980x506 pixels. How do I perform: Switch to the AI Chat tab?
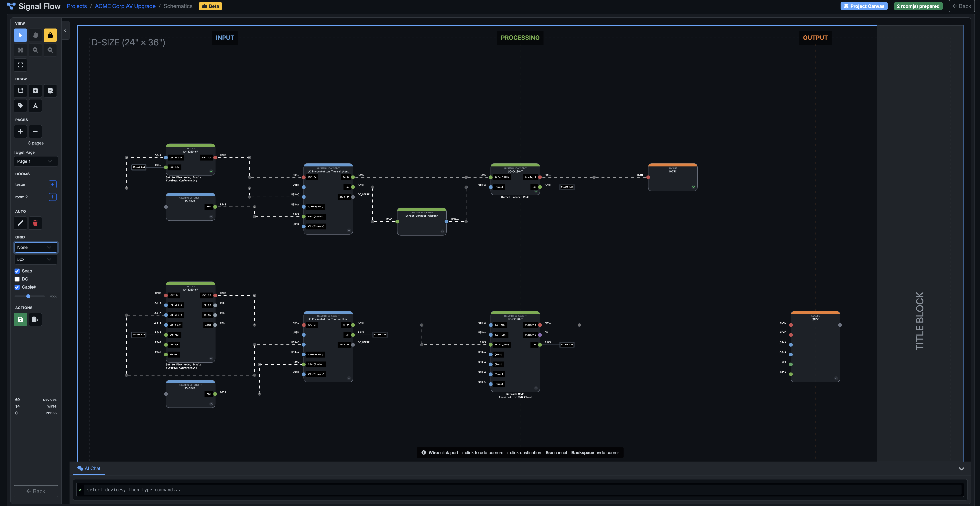[89, 468]
